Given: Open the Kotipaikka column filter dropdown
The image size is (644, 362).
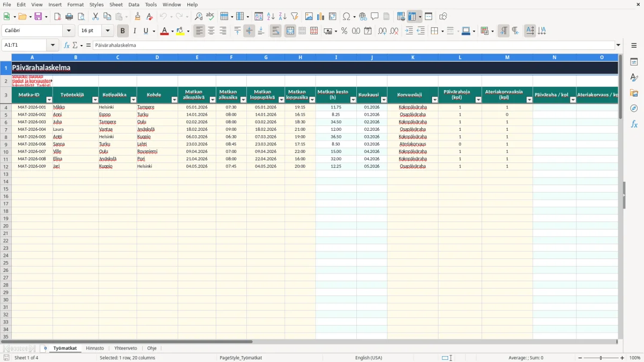Looking at the screenshot, I should [x=133, y=100].
